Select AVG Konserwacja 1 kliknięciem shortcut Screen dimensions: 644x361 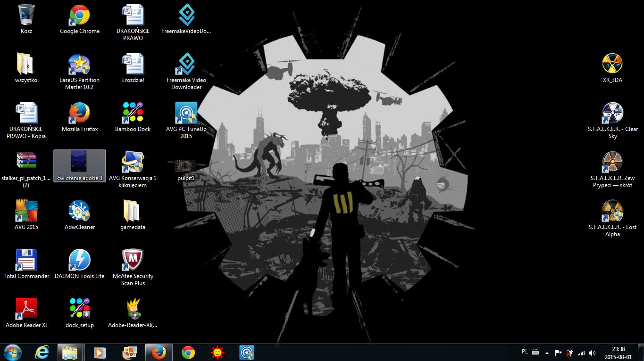pyautogui.click(x=133, y=170)
